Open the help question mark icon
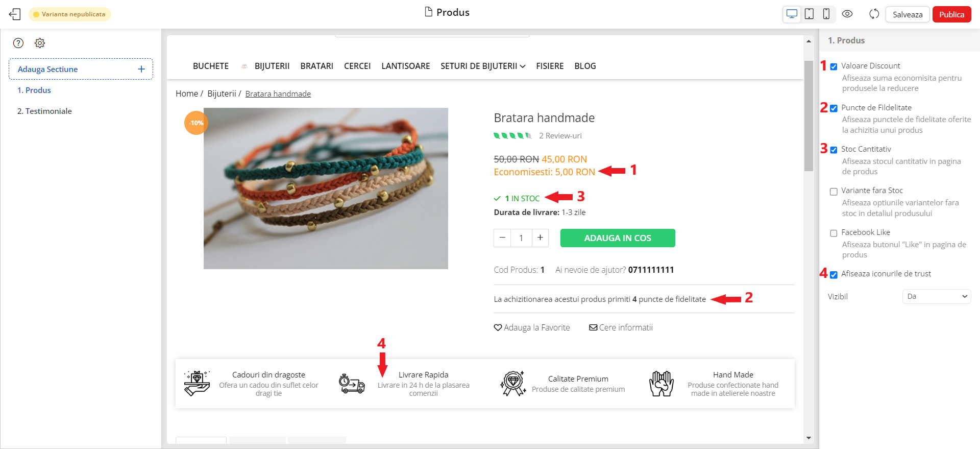Screen dimensions: 980x449 click(x=18, y=43)
